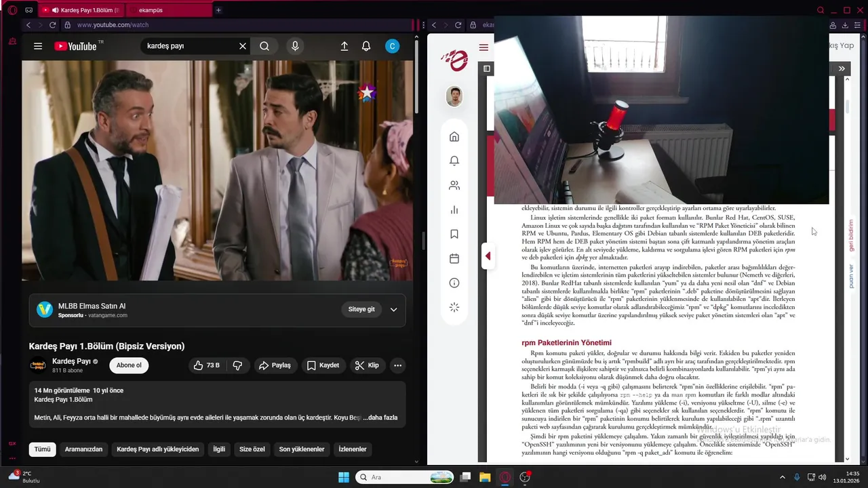Click the Klip clip button
The height and width of the screenshot is (488, 868).
[x=367, y=365]
